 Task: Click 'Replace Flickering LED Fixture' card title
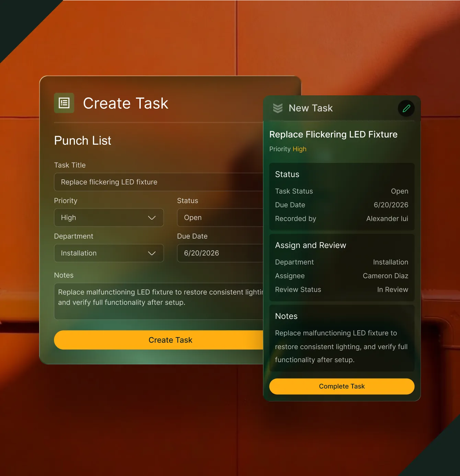[x=333, y=134]
